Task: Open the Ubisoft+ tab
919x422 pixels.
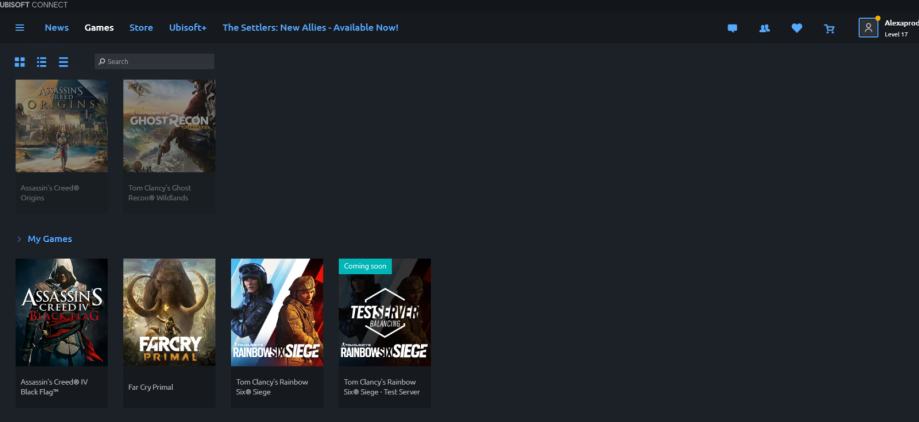Action: pyautogui.click(x=188, y=28)
